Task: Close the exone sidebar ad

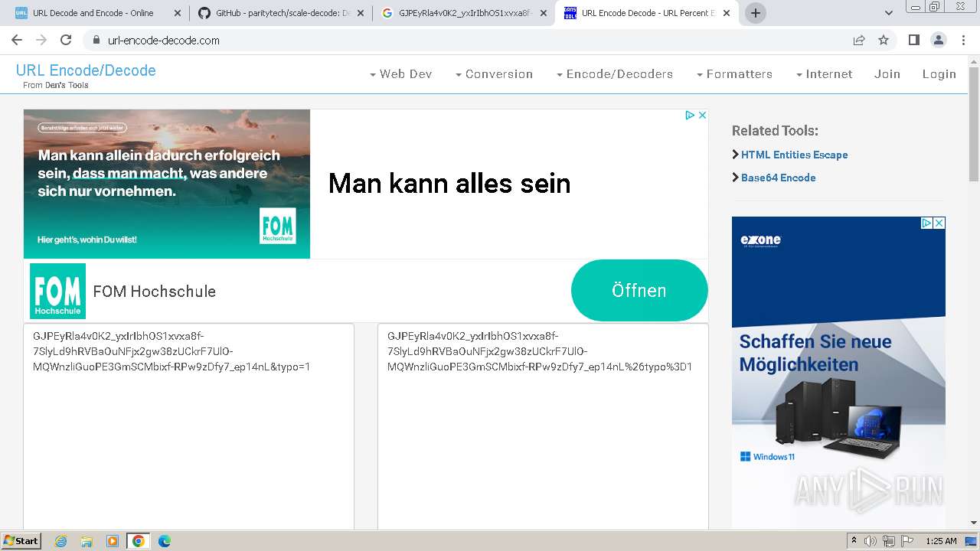Action: click(x=939, y=223)
